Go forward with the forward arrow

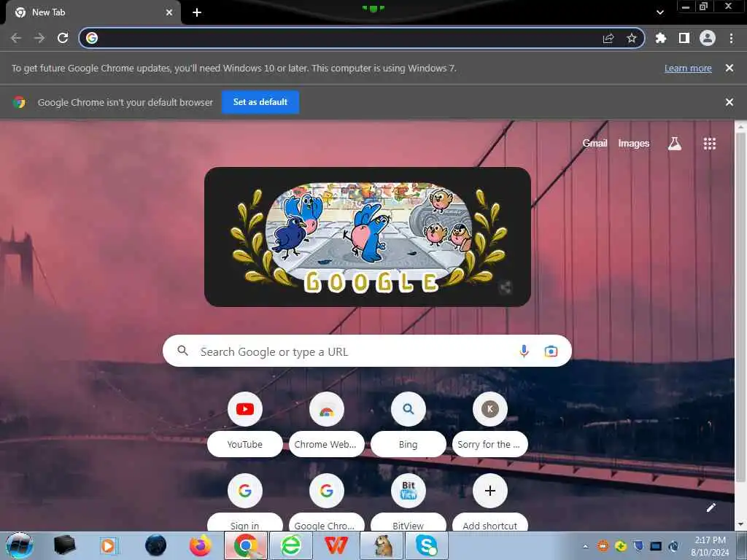point(39,38)
